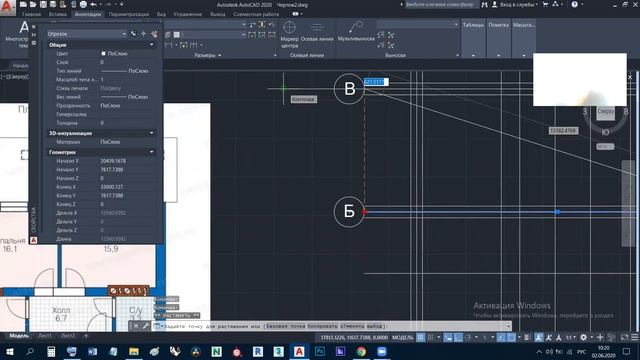Open the command line history dropdown arrow

click(509, 326)
